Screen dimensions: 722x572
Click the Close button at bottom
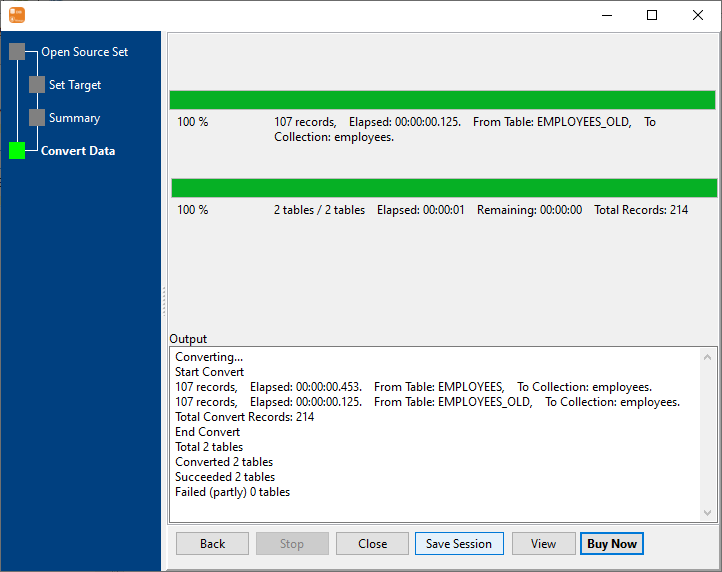(x=372, y=544)
